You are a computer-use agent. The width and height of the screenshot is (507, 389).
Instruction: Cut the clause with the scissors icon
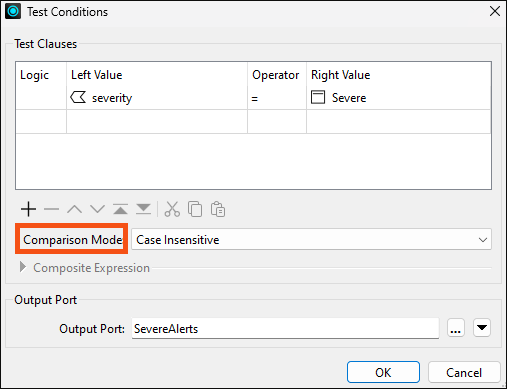[172, 209]
